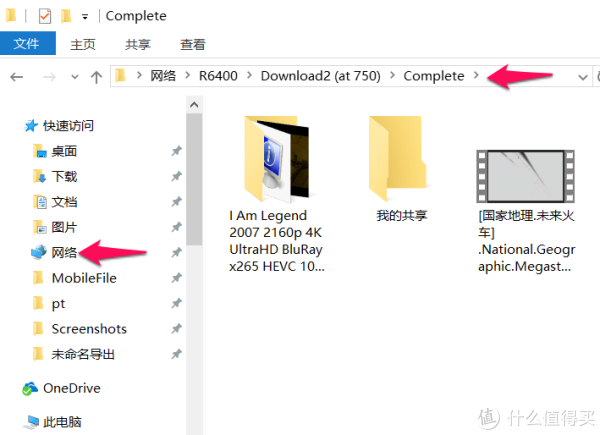Click the sidebar scroll up arrow
The image size is (600, 435).
point(194,105)
